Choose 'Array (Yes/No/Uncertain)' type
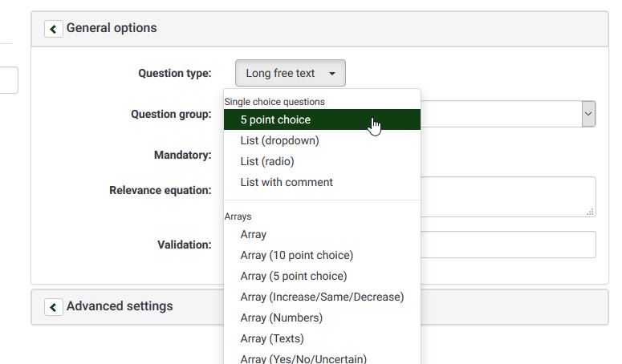 (303, 358)
